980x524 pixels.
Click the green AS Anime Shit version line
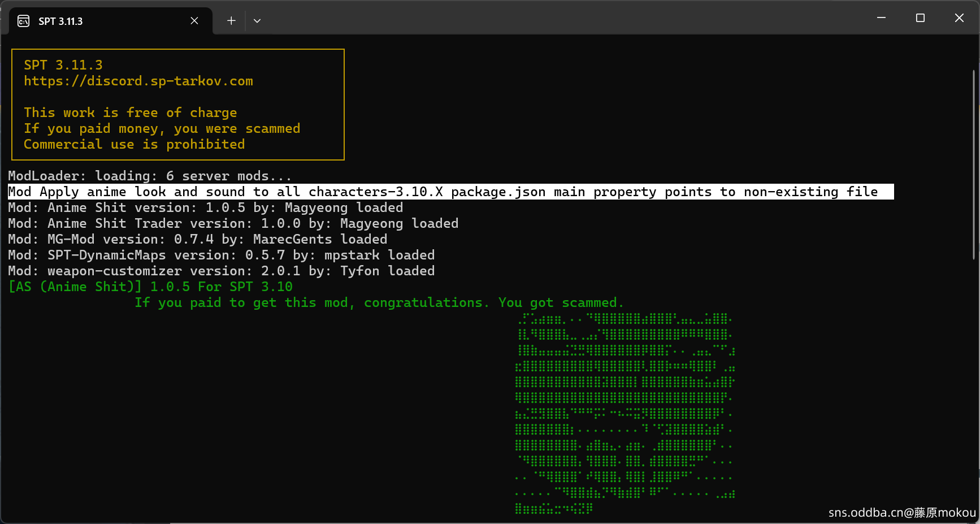(x=150, y=287)
